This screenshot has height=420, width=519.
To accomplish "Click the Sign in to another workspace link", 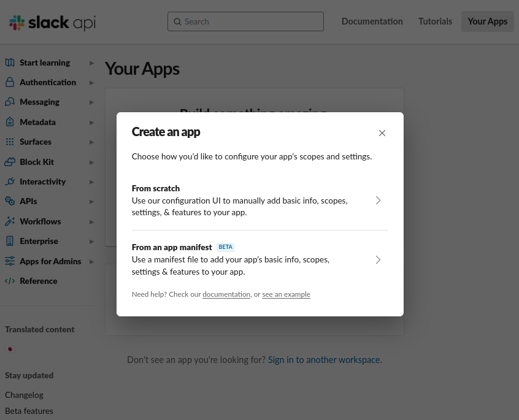I will 324,359.
